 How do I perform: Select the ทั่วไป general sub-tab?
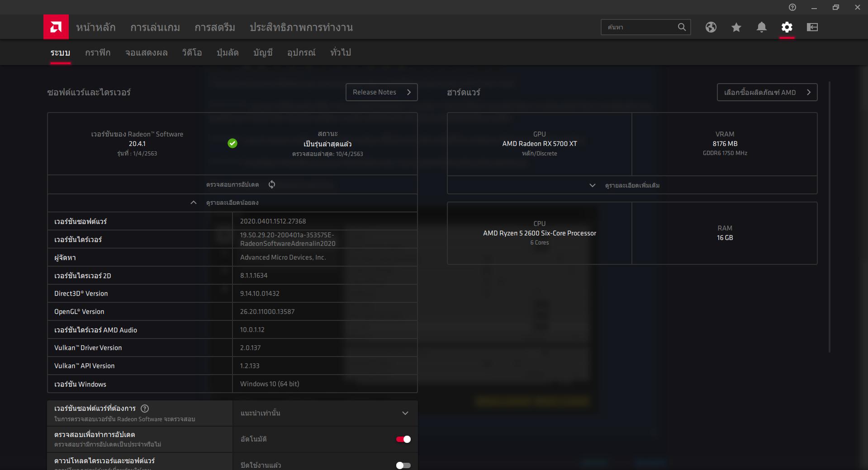tap(341, 52)
